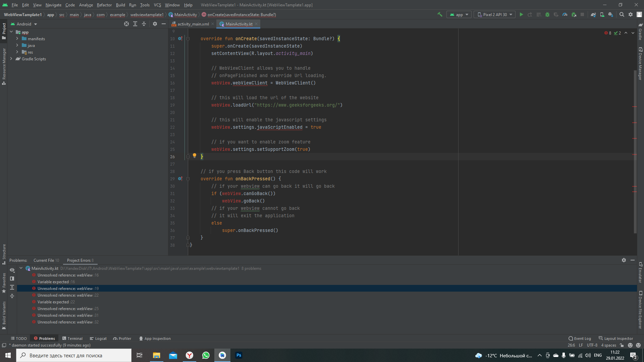The width and height of the screenshot is (644, 362).
Task: Click the lightbulb quick-fix icon on line 26
Action: click(x=195, y=156)
